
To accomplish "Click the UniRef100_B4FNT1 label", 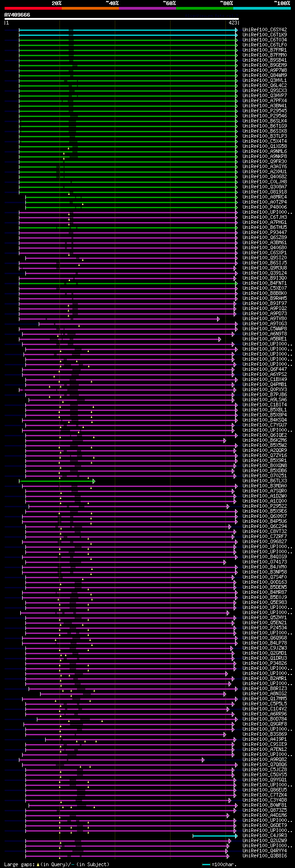I will click(265, 283).
